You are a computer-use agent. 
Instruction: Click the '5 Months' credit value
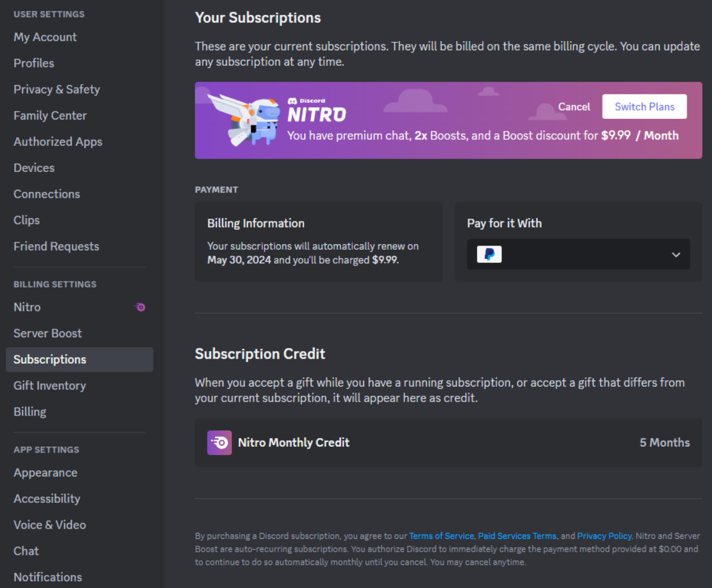(665, 442)
